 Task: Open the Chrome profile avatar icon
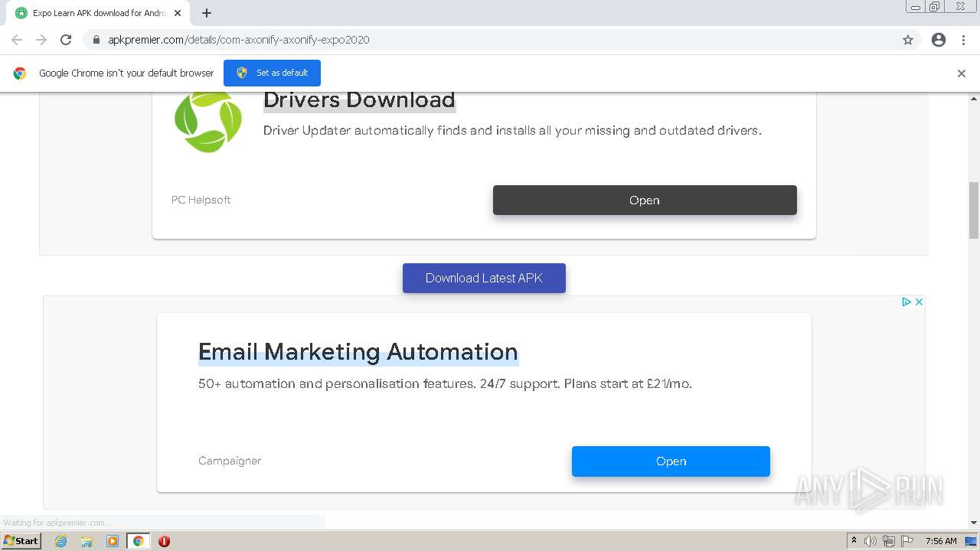point(939,40)
